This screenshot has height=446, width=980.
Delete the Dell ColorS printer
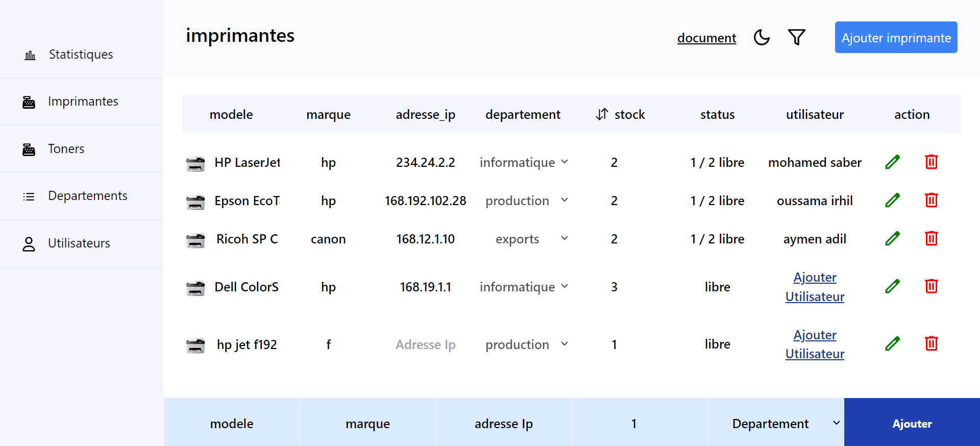pos(931,287)
